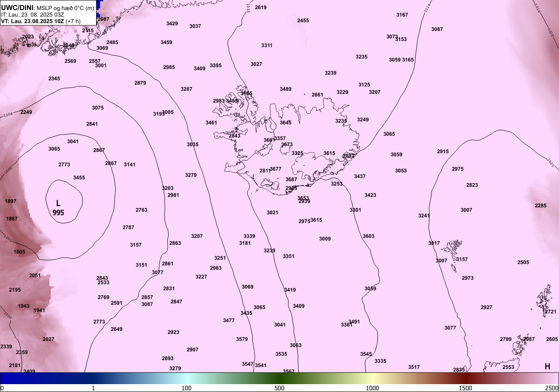
Task: Click the height value 2763
Action: click(141, 210)
